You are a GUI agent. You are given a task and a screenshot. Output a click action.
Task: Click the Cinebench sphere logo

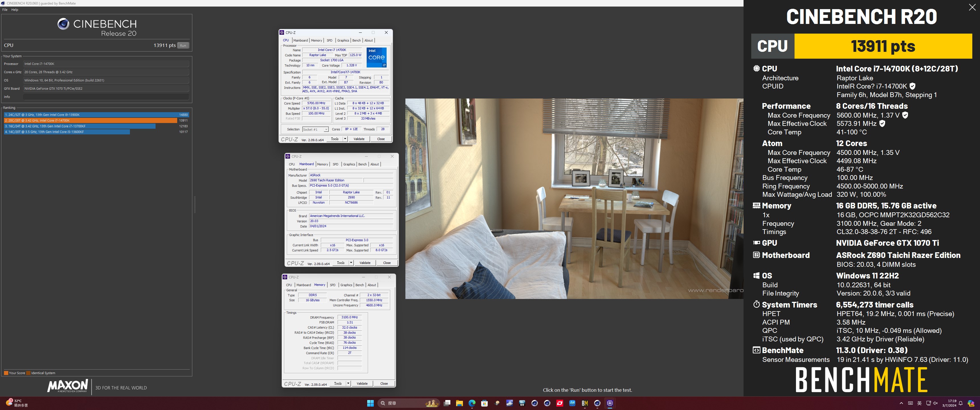tap(63, 24)
